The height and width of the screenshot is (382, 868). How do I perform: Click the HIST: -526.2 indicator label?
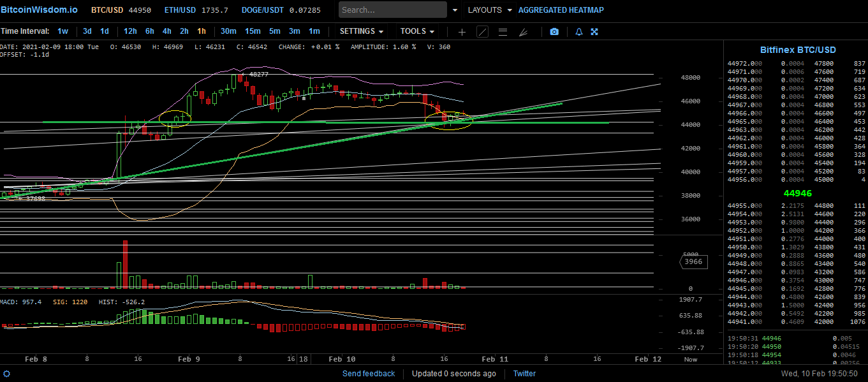click(x=122, y=302)
